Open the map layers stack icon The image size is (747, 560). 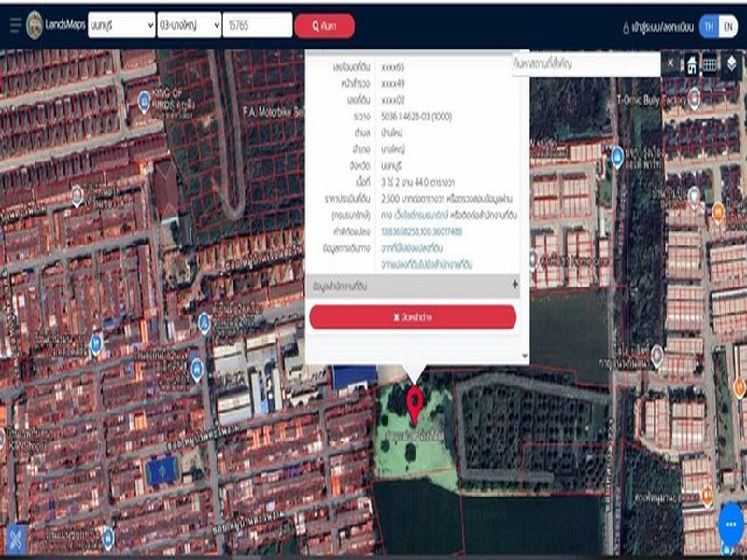click(732, 64)
